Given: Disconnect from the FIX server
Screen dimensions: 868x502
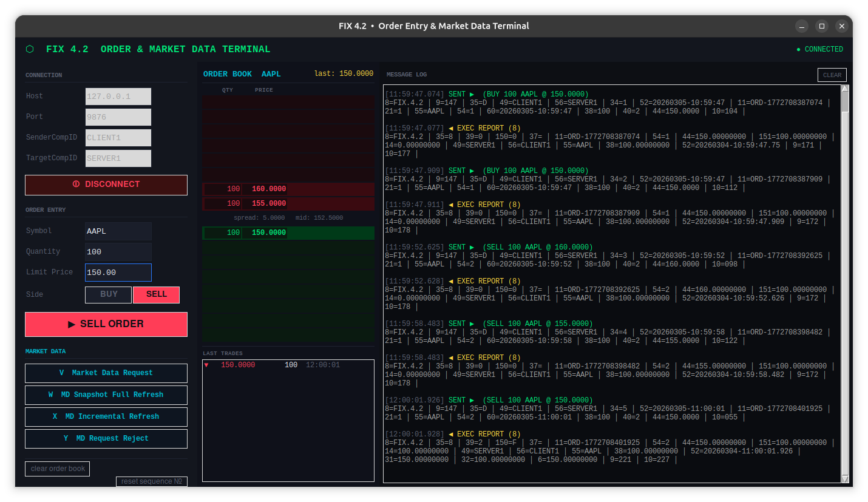Looking at the screenshot, I should [x=106, y=185].
